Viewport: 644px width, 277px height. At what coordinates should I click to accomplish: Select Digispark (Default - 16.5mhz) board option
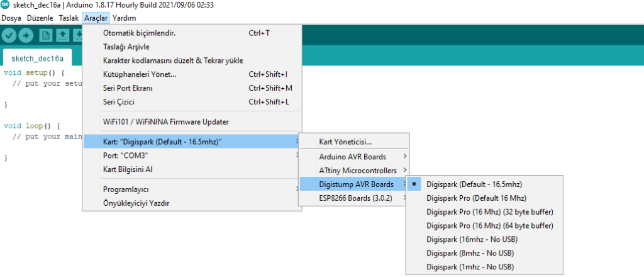474,184
